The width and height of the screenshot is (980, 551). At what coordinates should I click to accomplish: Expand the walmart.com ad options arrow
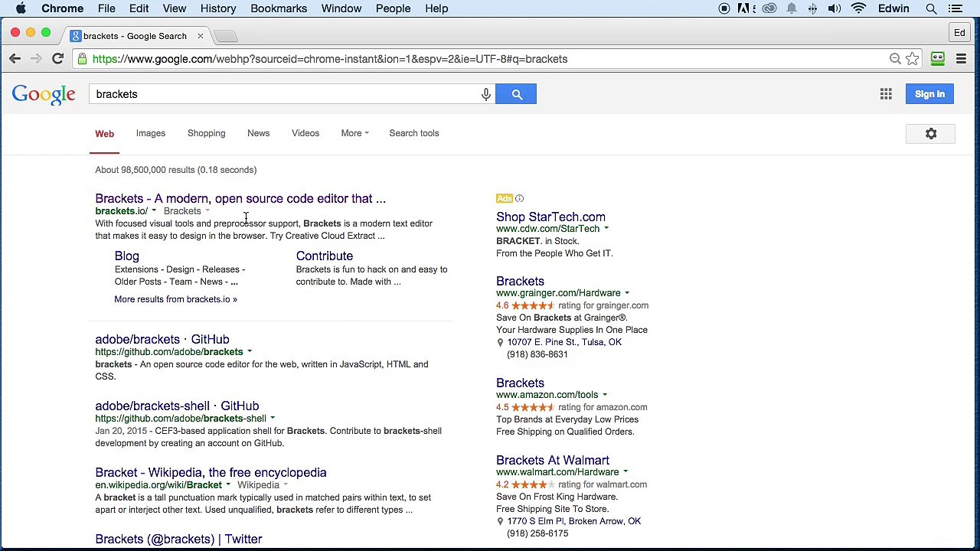[x=626, y=472]
